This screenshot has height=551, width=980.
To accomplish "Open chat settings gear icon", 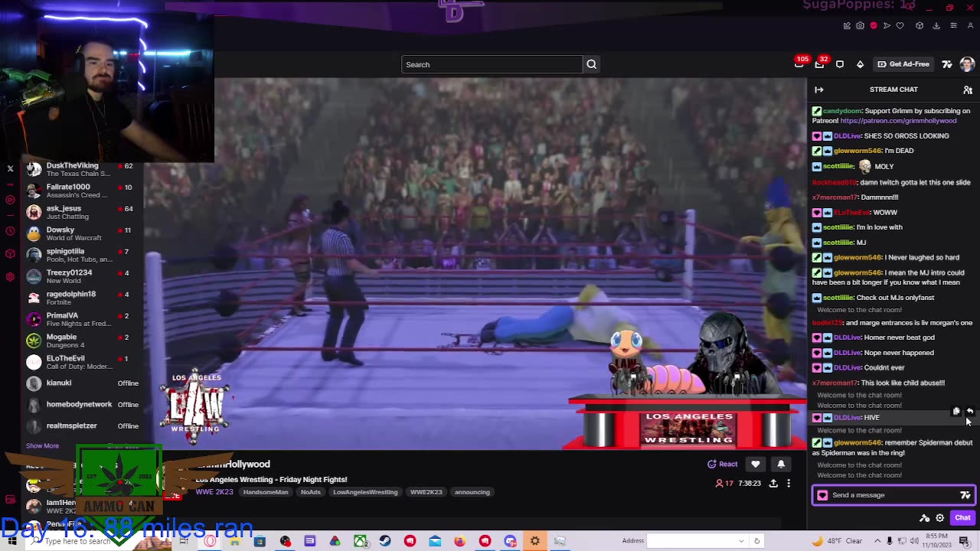I will click(x=940, y=518).
